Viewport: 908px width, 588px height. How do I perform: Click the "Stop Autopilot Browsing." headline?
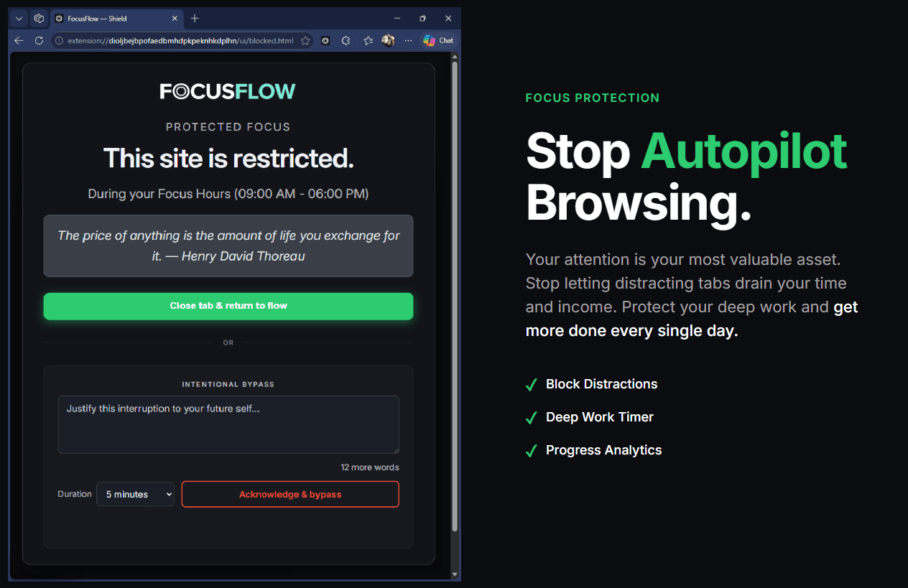point(687,177)
